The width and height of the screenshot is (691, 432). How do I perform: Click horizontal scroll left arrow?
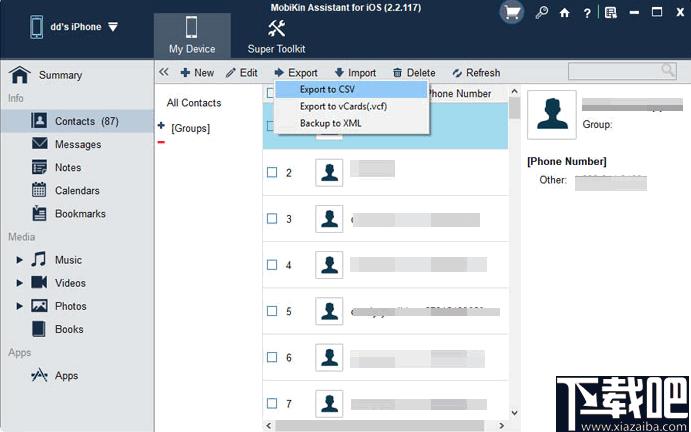(x=268, y=426)
